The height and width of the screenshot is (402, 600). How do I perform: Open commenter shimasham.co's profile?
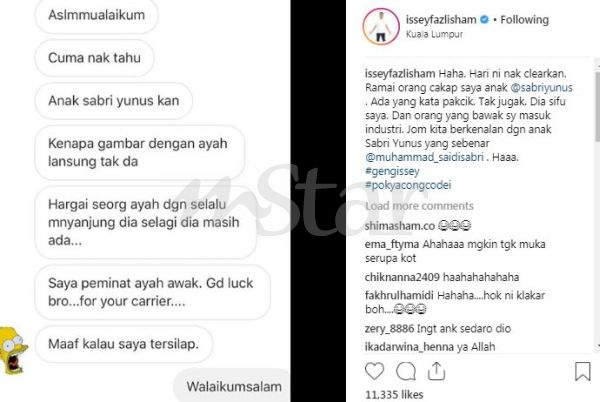click(400, 226)
